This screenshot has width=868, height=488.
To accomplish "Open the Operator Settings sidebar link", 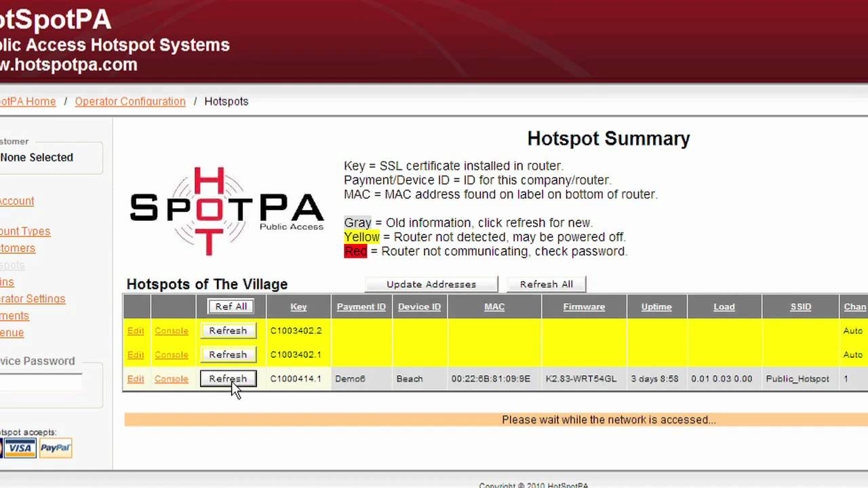I will pyautogui.click(x=33, y=299).
